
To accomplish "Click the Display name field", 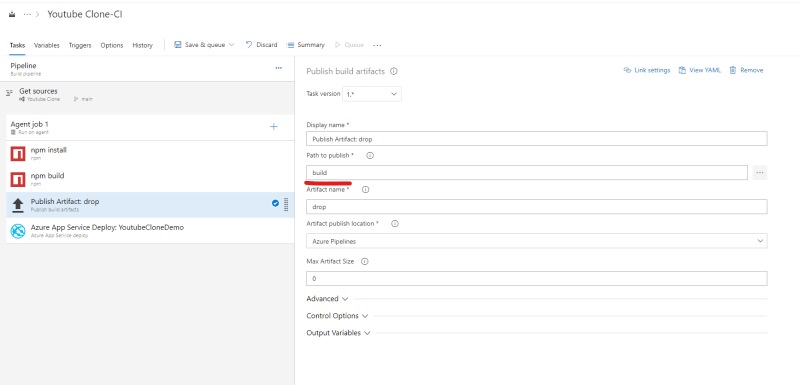I will [537, 139].
